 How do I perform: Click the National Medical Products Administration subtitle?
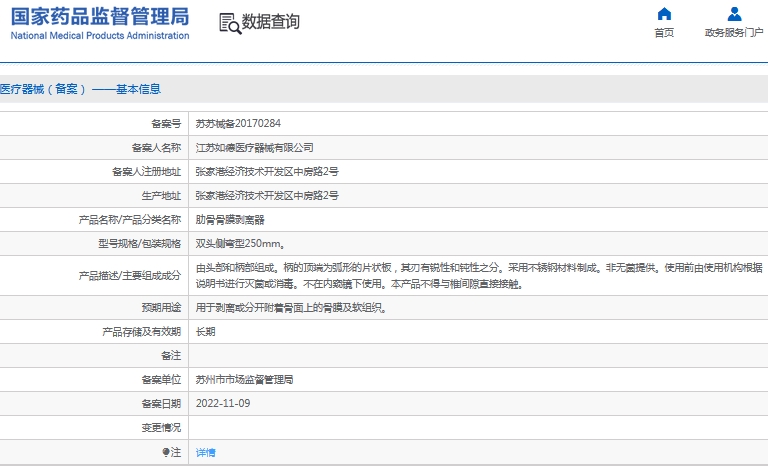[x=100, y=36]
